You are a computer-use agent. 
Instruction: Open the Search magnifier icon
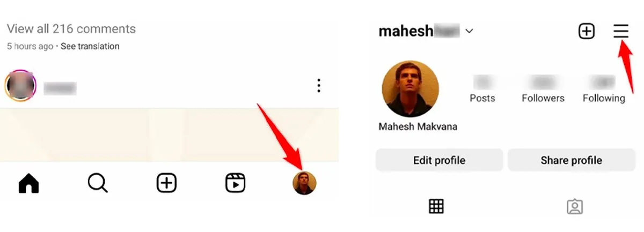pyautogui.click(x=98, y=184)
